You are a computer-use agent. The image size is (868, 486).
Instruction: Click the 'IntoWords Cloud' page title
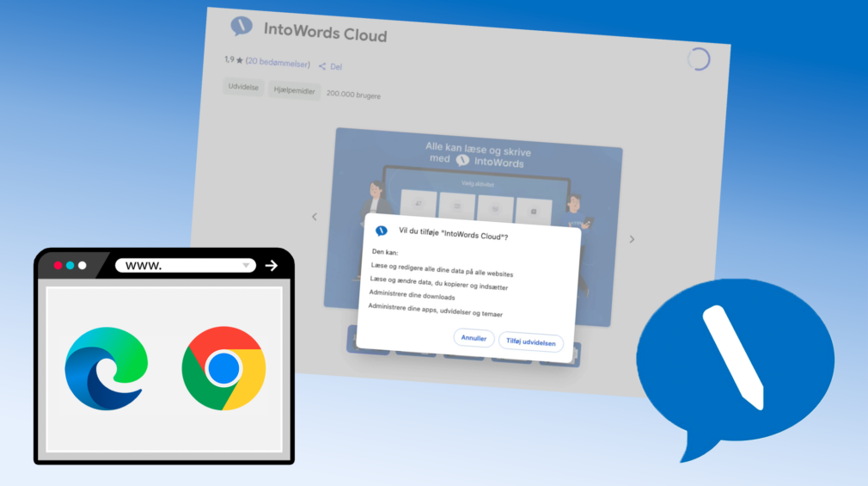pos(326,32)
